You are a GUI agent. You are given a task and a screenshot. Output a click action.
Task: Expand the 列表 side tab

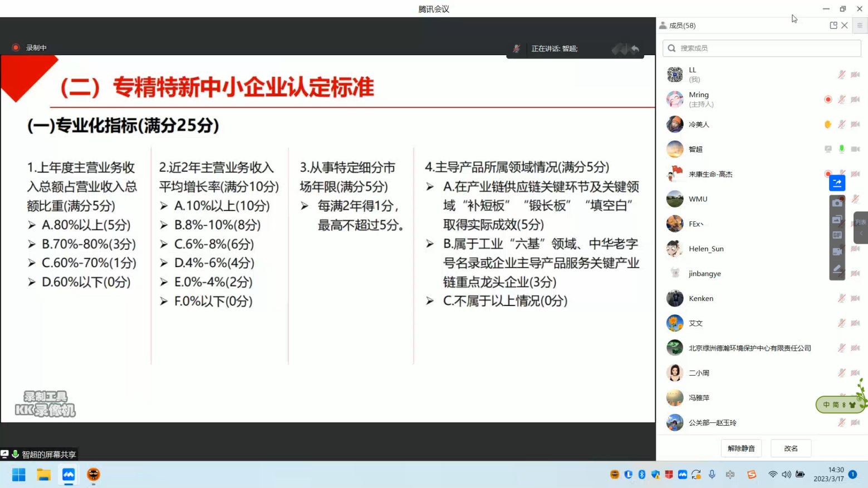click(x=861, y=227)
